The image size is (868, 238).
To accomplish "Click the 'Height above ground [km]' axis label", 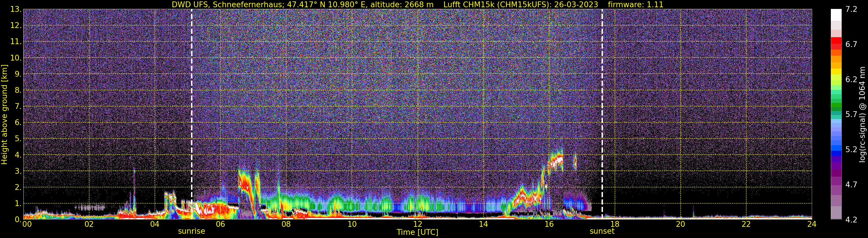I will pyautogui.click(x=4, y=115).
